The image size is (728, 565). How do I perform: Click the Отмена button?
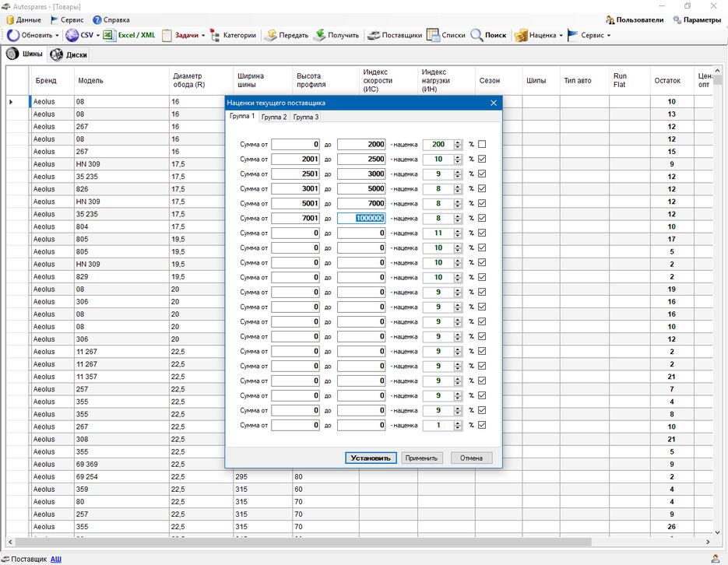[471, 458]
